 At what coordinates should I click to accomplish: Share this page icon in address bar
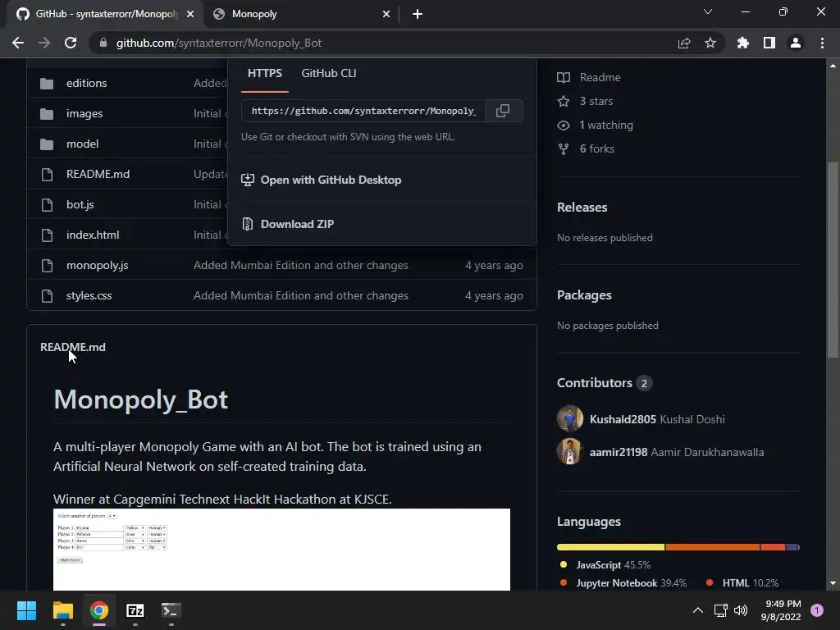[x=684, y=43]
